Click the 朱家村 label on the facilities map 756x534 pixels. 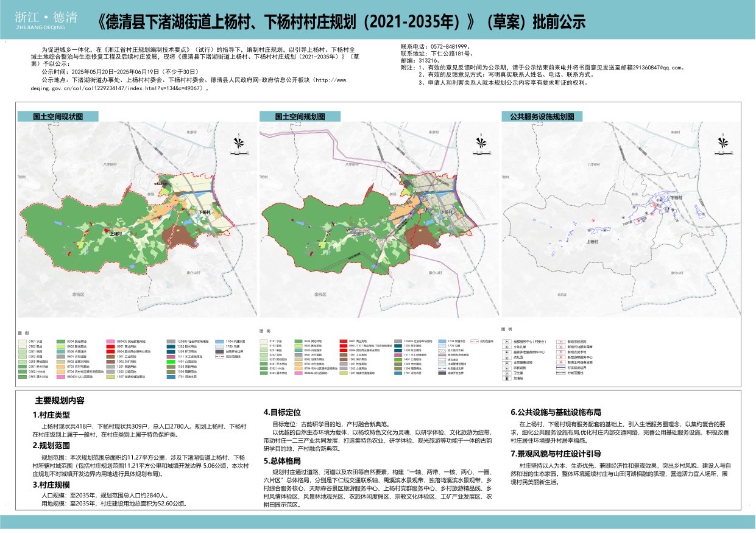tap(676, 132)
